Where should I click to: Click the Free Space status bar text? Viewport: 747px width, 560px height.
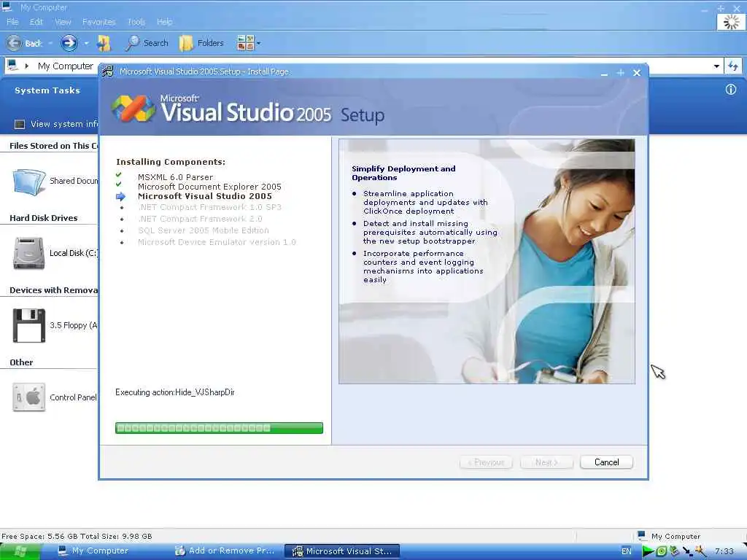click(x=77, y=536)
